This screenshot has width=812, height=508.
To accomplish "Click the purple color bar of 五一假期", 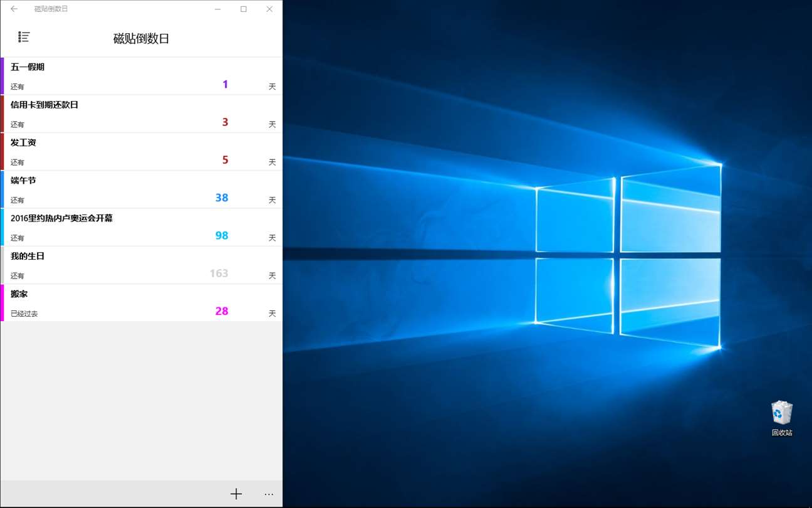I will coord(2,76).
